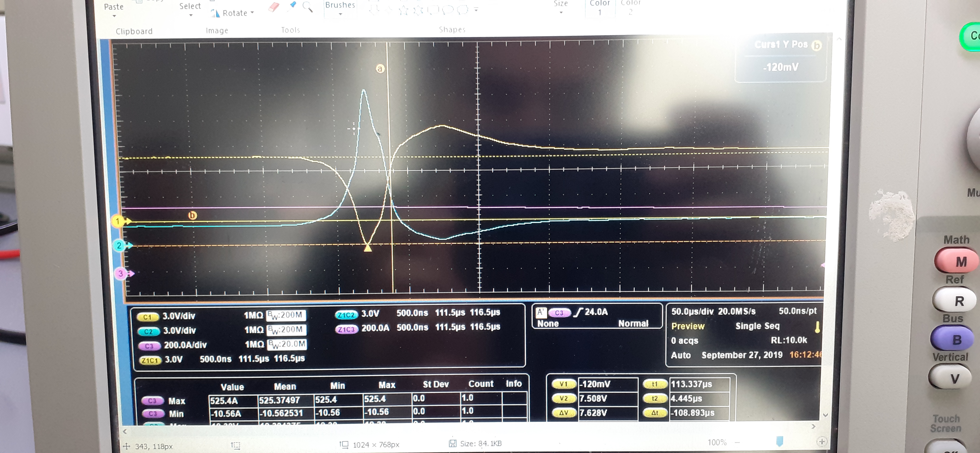This screenshot has height=453, width=980.
Task: Open the Select dropdown arrow
Action: click(x=191, y=15)
